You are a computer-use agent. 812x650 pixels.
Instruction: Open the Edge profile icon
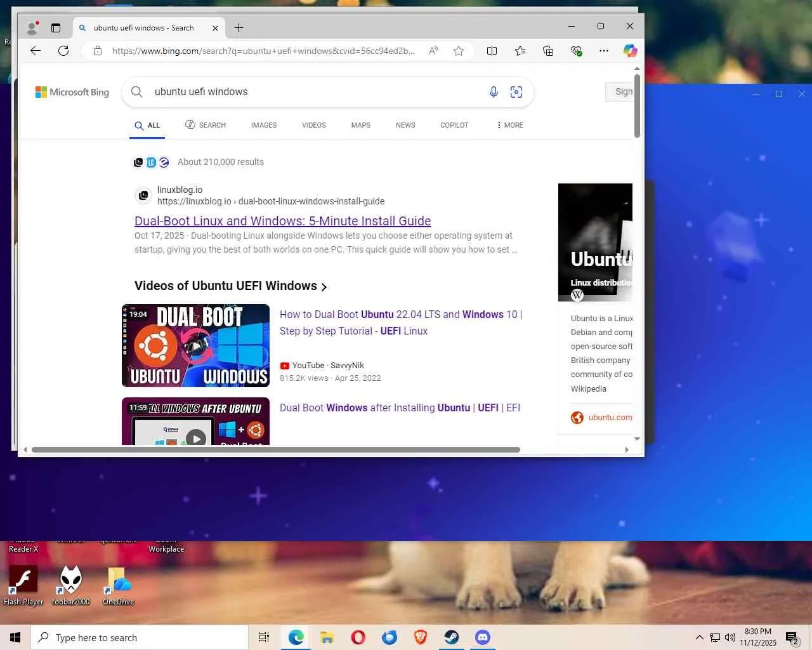click(x=32, y=27)
